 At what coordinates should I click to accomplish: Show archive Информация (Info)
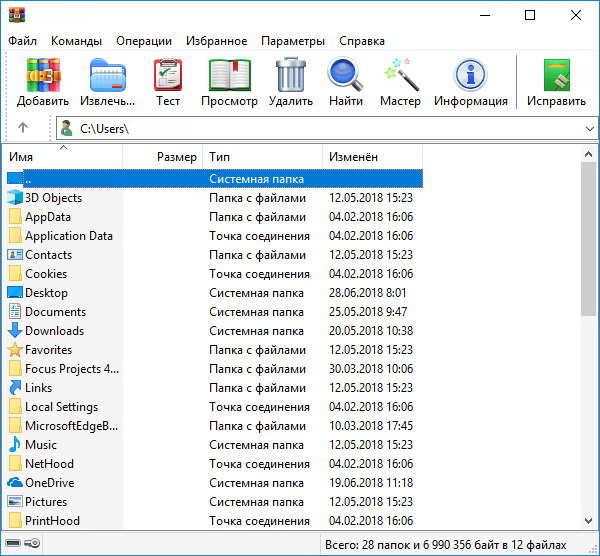coord(471,82)
